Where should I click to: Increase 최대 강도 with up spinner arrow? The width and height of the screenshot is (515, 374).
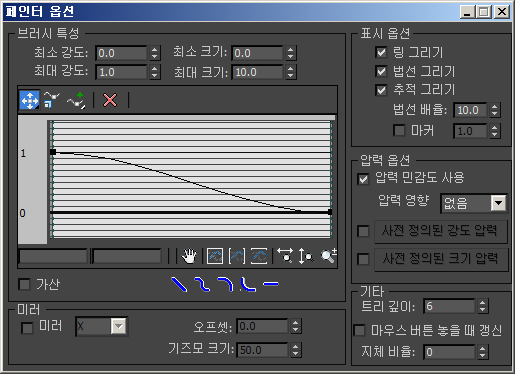154,68
